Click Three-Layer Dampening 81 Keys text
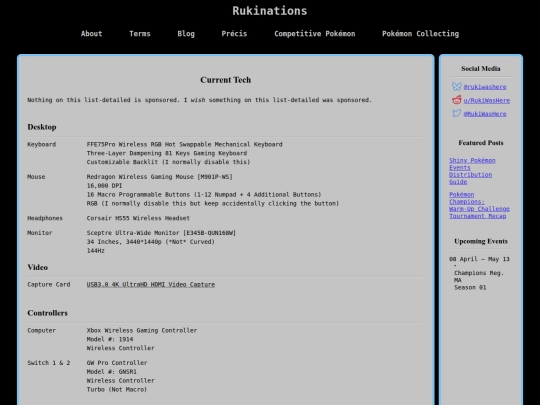540x405 pixels. (x=167, y=153)
